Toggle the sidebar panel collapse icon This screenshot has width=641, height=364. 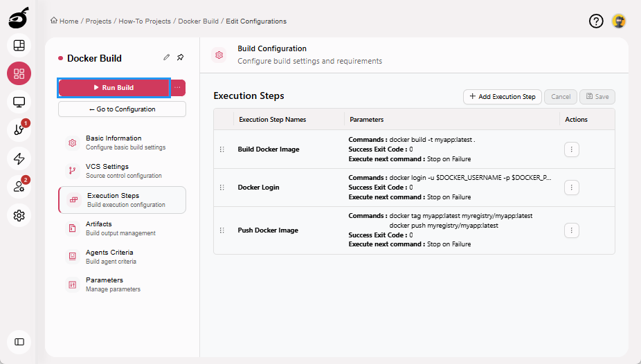point(19,342)
